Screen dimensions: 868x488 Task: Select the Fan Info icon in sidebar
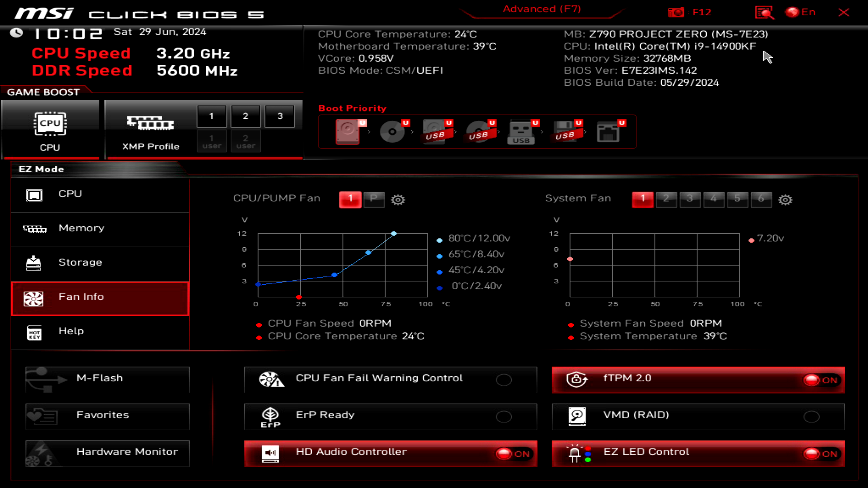[34, 297]
